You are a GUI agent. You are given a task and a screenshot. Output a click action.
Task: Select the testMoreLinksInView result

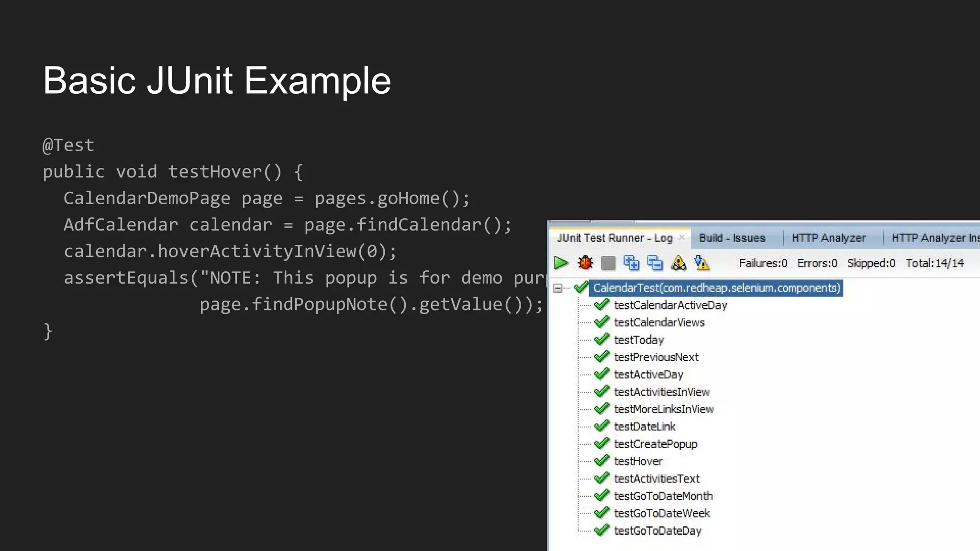click(664, 409)
